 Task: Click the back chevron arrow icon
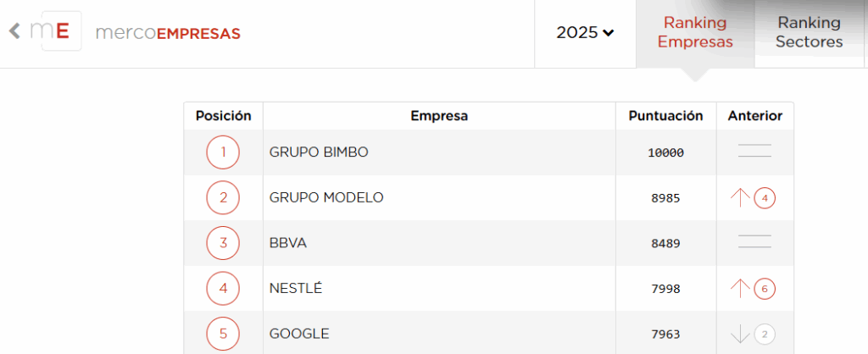[14, 31]
